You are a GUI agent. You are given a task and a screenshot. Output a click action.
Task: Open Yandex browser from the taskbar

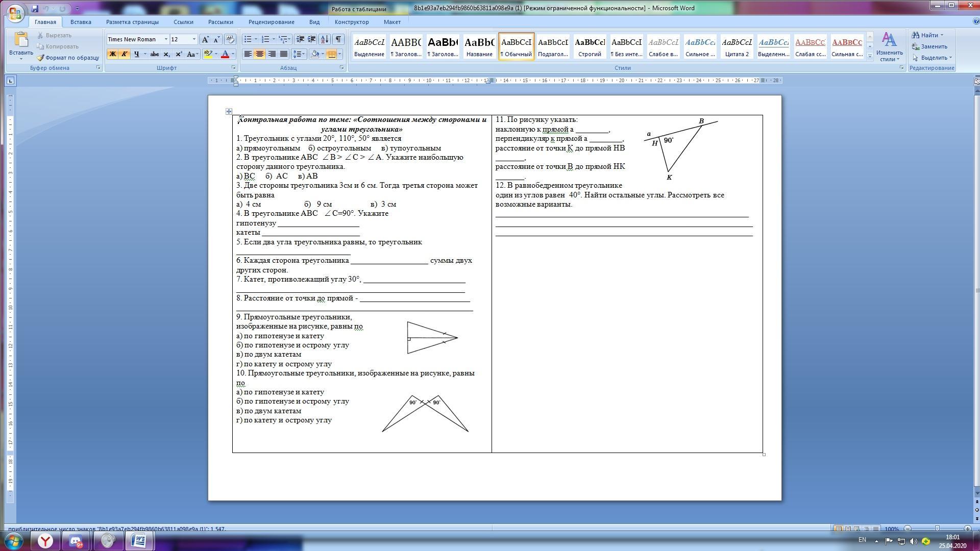coord(45,541)
